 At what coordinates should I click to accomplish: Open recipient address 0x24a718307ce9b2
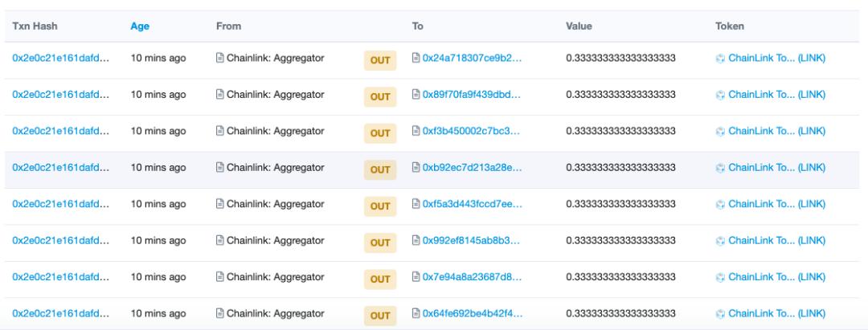point(473,58)
